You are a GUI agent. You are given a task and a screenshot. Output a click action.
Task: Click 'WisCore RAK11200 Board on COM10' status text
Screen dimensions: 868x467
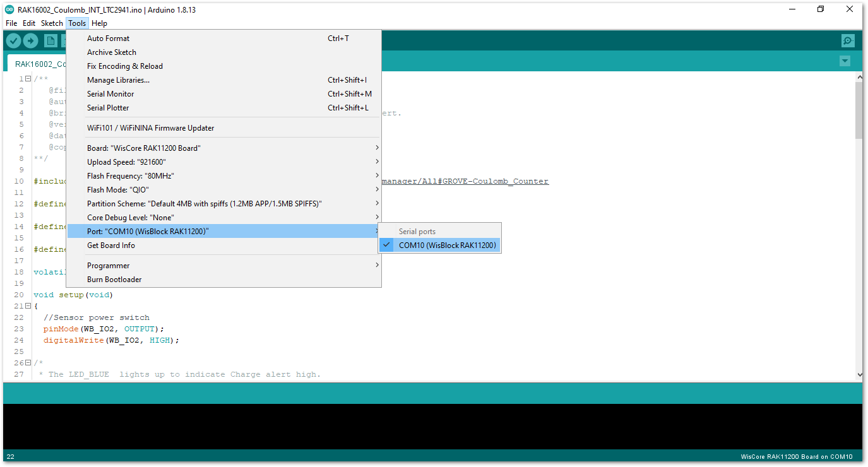coord(797,456)
